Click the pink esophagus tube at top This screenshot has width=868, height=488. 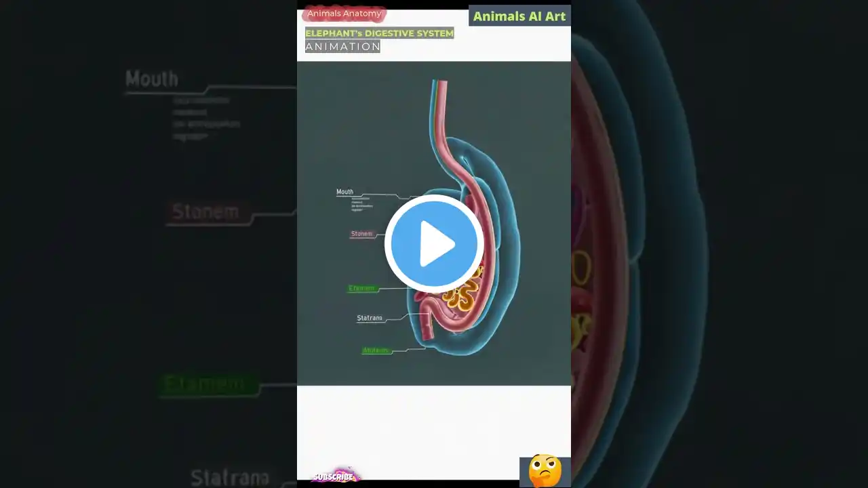[441, 108]
